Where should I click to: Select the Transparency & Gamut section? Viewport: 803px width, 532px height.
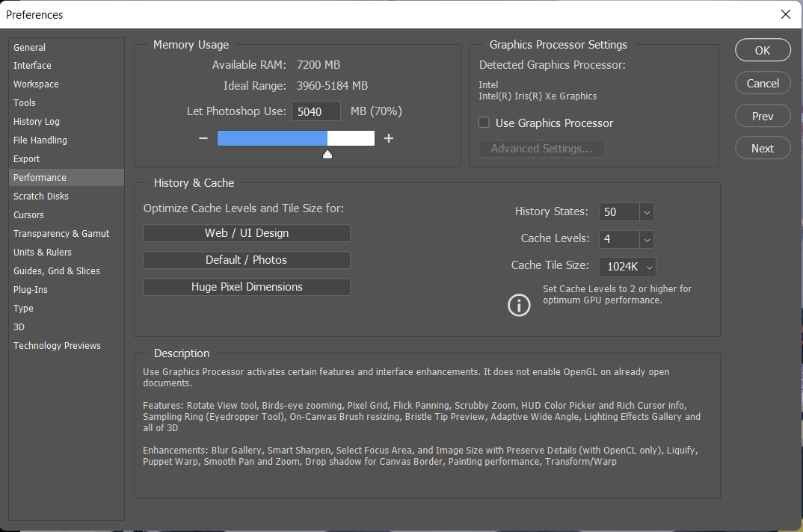point(61,233)
